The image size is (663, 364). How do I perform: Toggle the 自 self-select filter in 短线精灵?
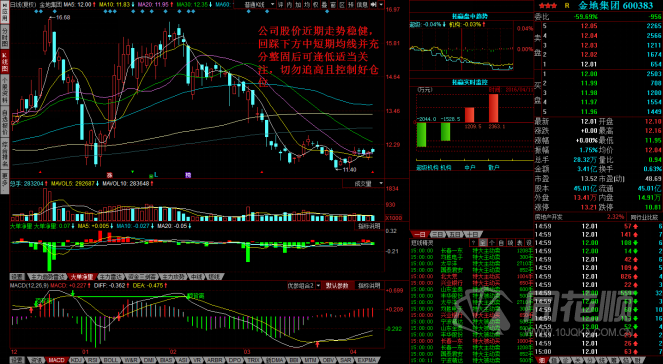coord(501,243)
